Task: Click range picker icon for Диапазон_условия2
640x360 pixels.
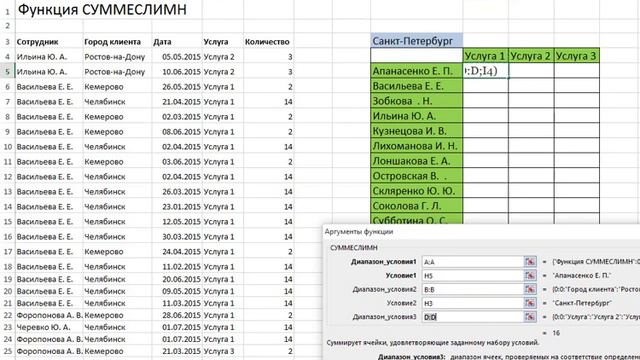Action: 530,289
